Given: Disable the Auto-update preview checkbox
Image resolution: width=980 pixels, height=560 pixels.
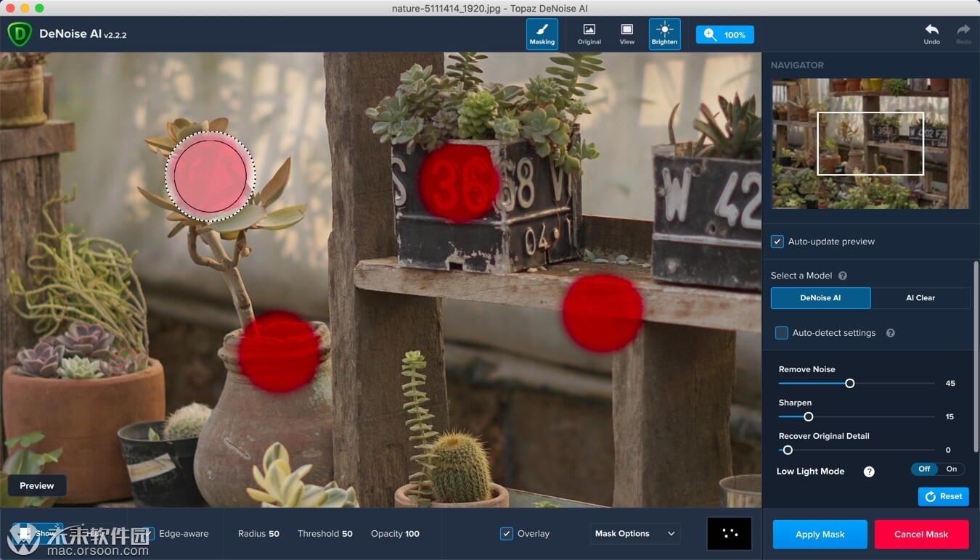Looking at the screenshot, I should click(777, 242).
